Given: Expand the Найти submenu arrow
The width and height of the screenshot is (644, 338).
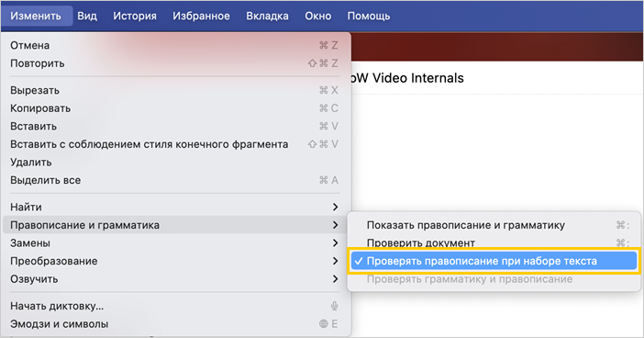Looking at the screenshot, I should [x=335, y=207].
